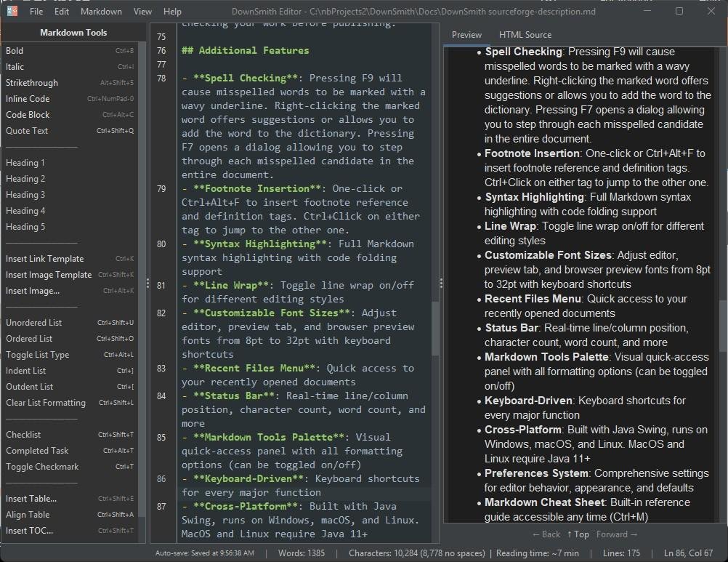
Task: Click Insert TOC...
Action: (x=70, y=531)
